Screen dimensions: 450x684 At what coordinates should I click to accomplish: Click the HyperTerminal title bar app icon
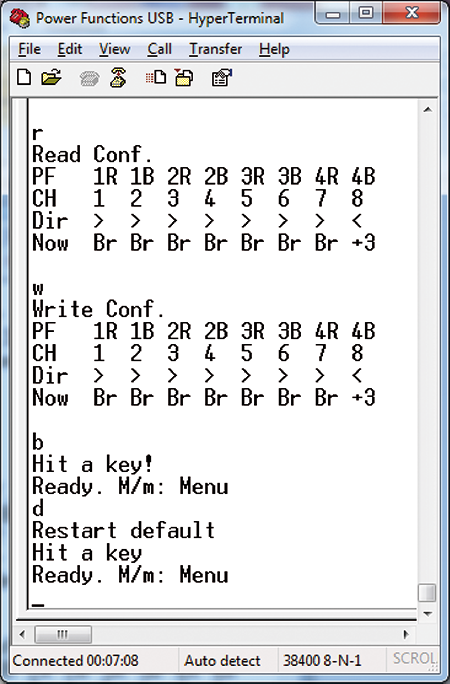[x=20, y=18]
